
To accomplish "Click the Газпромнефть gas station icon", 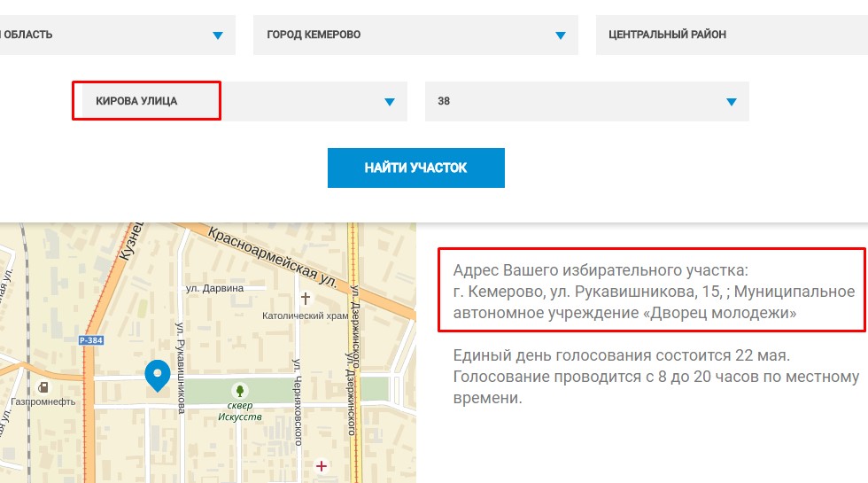I will tap(43, 386).
